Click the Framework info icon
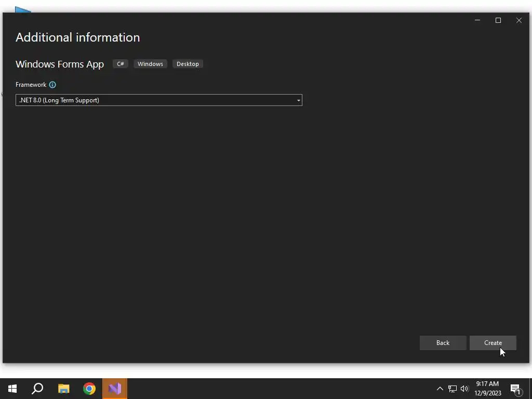Image resolution: width=532 pixels, height=399 pixels. point(52,85)
